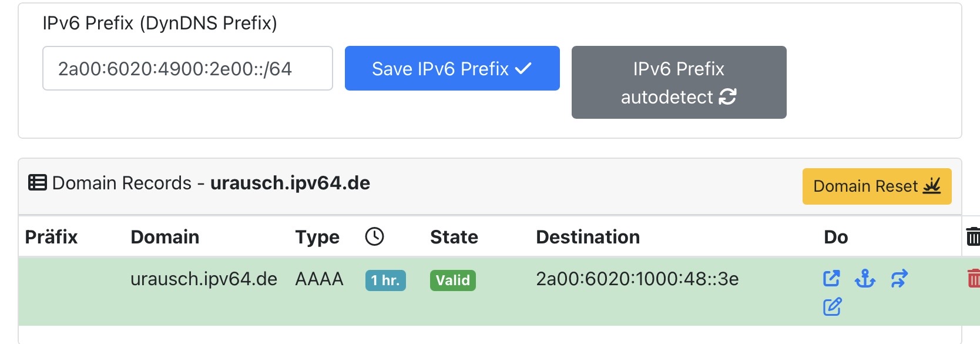Click the Domain Records list icon
This screenshot has height=344, width=980.
point(38,183)
